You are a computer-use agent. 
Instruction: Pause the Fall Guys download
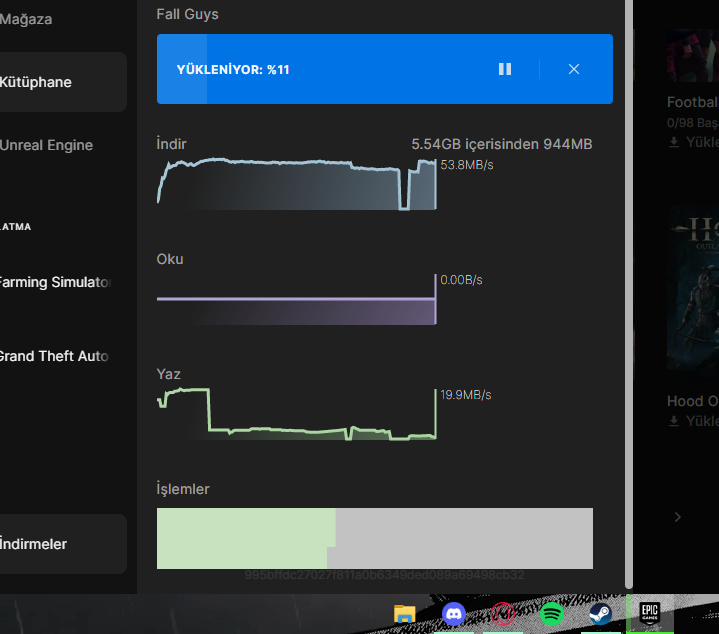pyautogui.click(x=505, y=69)
